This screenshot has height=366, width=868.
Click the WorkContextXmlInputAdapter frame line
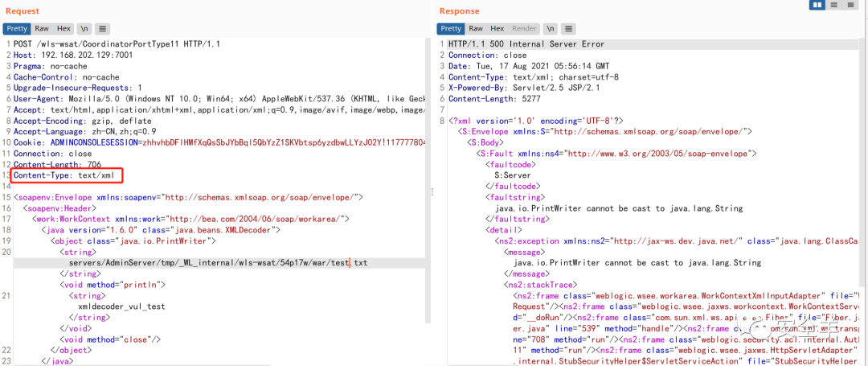coord(686,296)
